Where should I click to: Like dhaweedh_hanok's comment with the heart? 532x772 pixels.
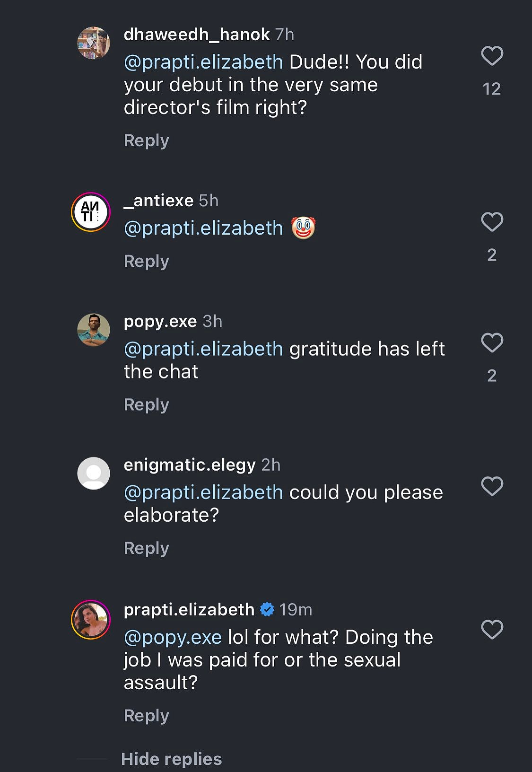coord(492,56)
